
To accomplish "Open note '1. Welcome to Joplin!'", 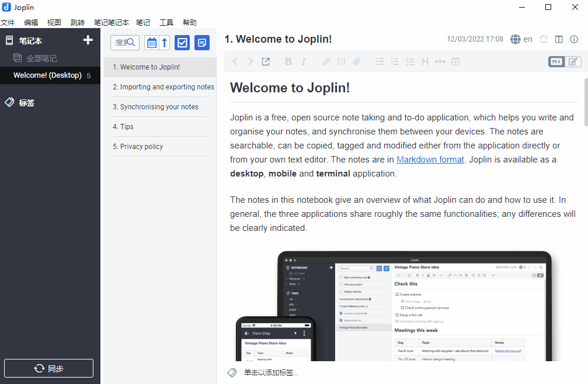I will [160, 67].
